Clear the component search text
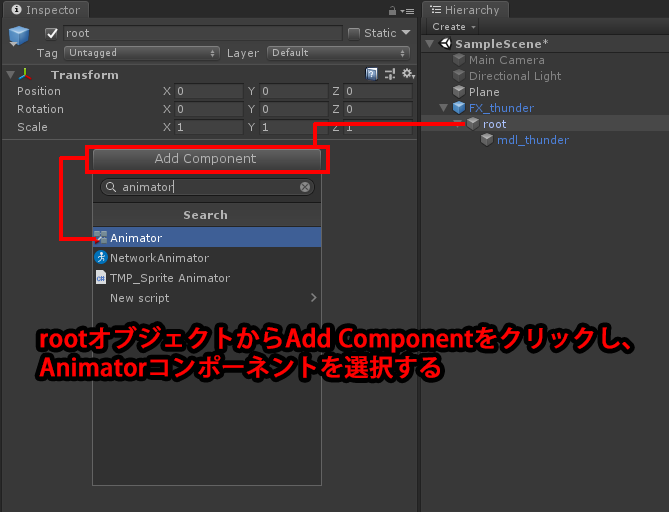Viewport: 669px width, 512px height. tap(305, 187)
